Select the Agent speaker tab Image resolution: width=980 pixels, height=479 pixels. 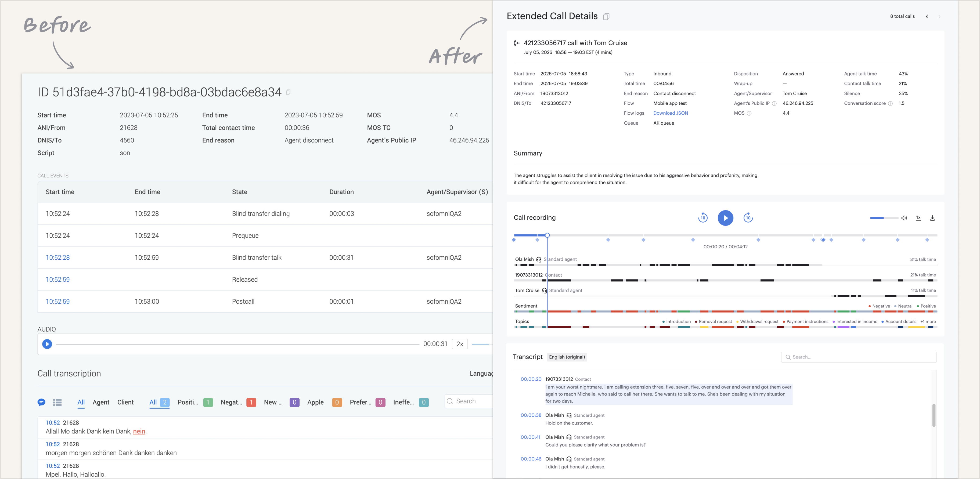tap(101, 402)
